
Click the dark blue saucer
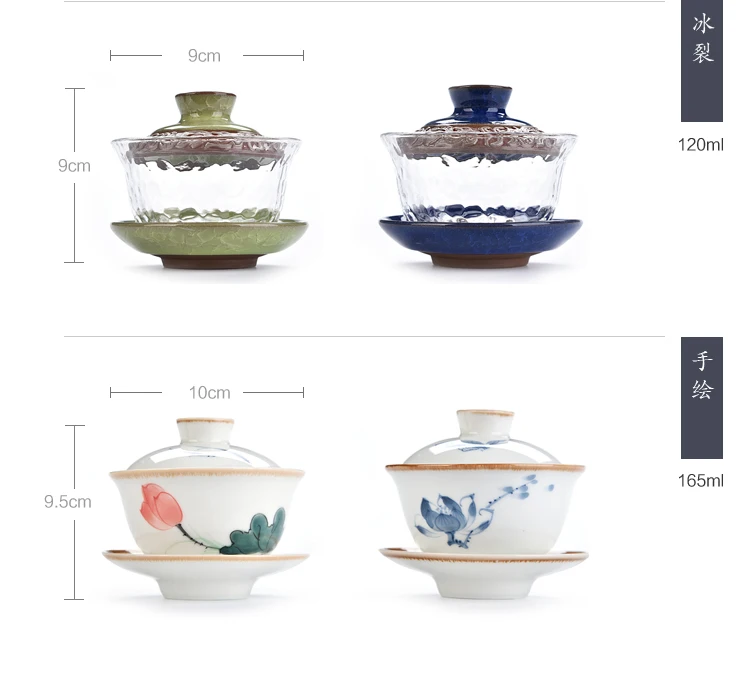480,241
